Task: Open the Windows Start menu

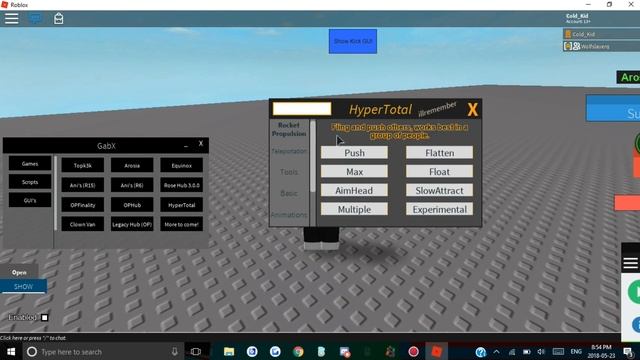Action: pos(11,351)
